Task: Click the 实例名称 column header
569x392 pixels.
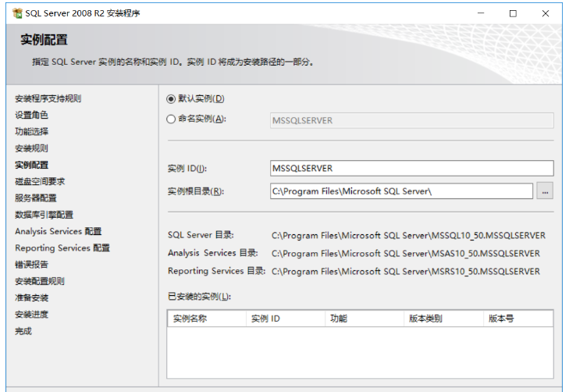Action: pyautogui.click(x=207, y=319)
